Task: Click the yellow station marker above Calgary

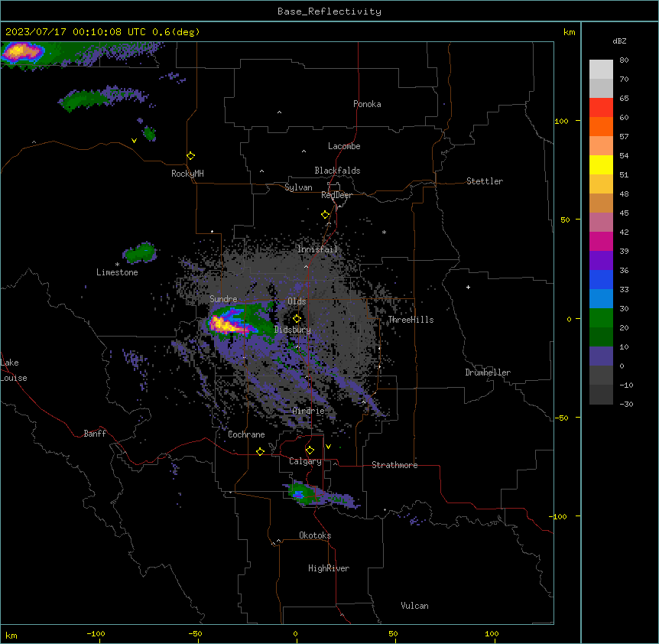Action: (310, 450)
